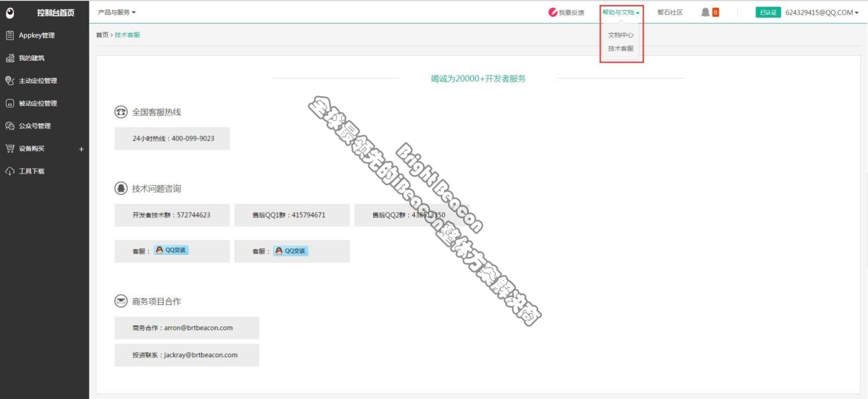Select 技术客服 from help dropdown
This screenshot has width=868, height=399.
point(620,48)
